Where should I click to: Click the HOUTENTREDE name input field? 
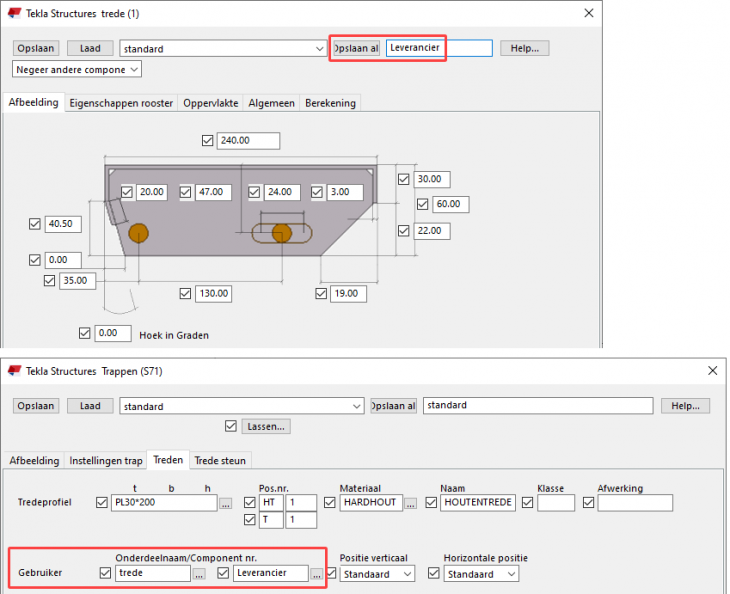pos(476,503)
